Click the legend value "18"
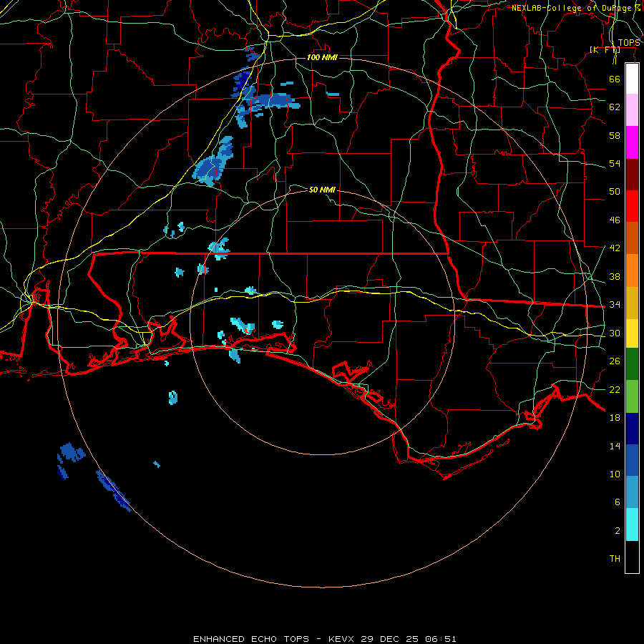 (x=615, y=418)
